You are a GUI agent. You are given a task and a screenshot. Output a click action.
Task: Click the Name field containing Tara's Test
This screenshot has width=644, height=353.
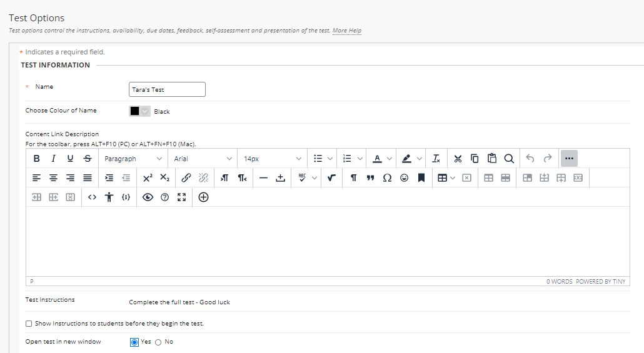pyautogui.click(x=167, y=89)
